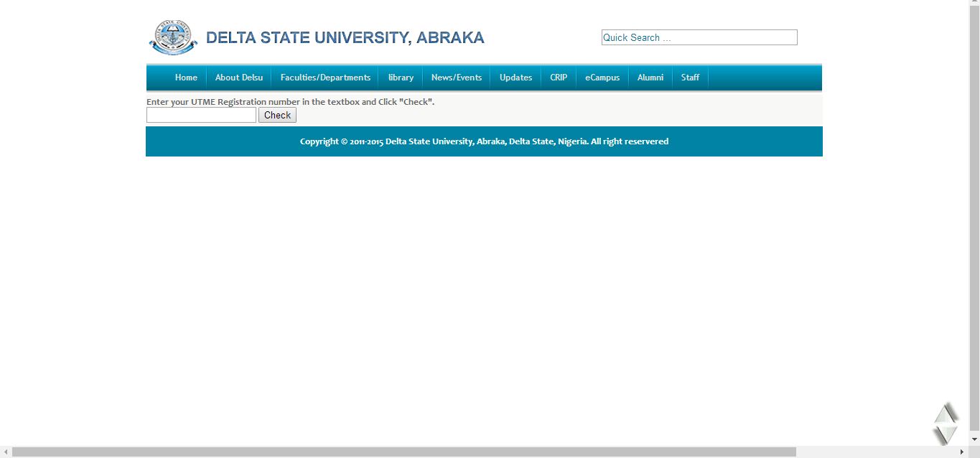
Task: Click the horizontal scrollbar right arrow
Action: pyautogui.click(x=962, y=452)
